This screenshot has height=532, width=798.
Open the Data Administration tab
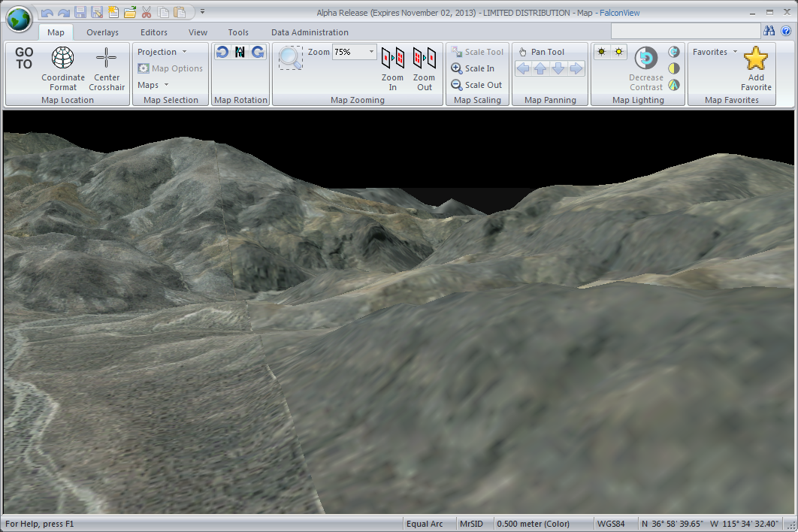309,32
